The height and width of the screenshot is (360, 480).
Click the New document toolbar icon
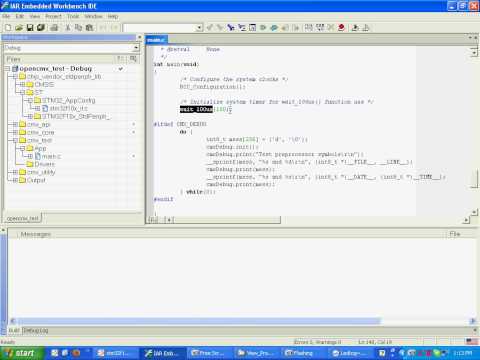8,28
